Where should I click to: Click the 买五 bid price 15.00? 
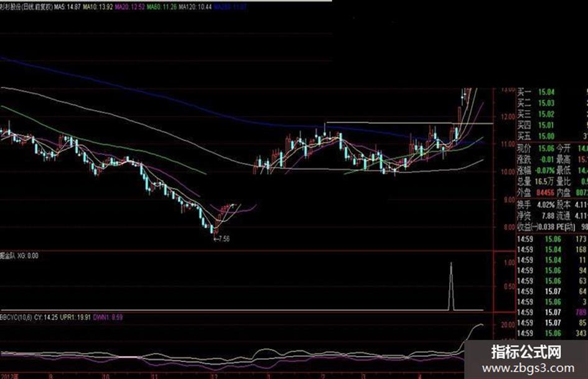(546, 136)
